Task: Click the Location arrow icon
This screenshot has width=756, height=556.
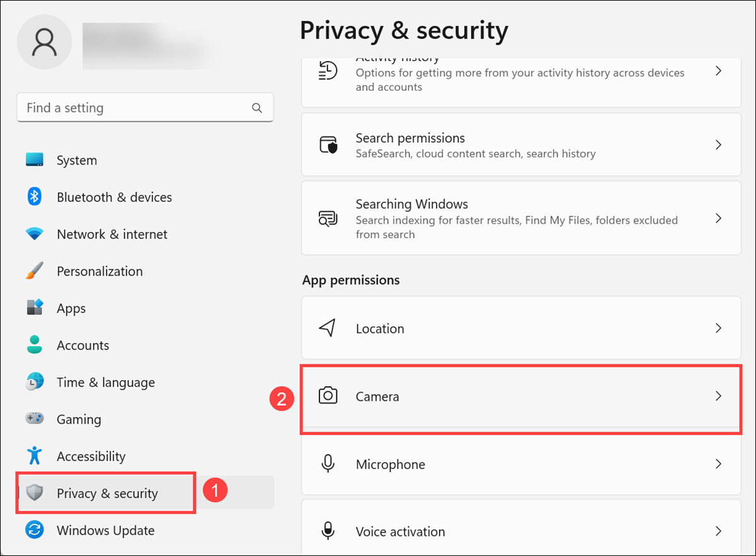Action: coord(328,328)
